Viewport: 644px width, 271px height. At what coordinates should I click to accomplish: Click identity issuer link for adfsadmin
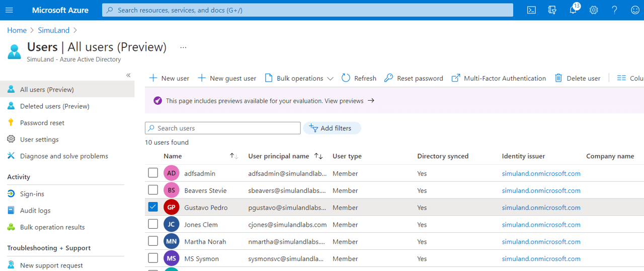[x=541, y=173]
